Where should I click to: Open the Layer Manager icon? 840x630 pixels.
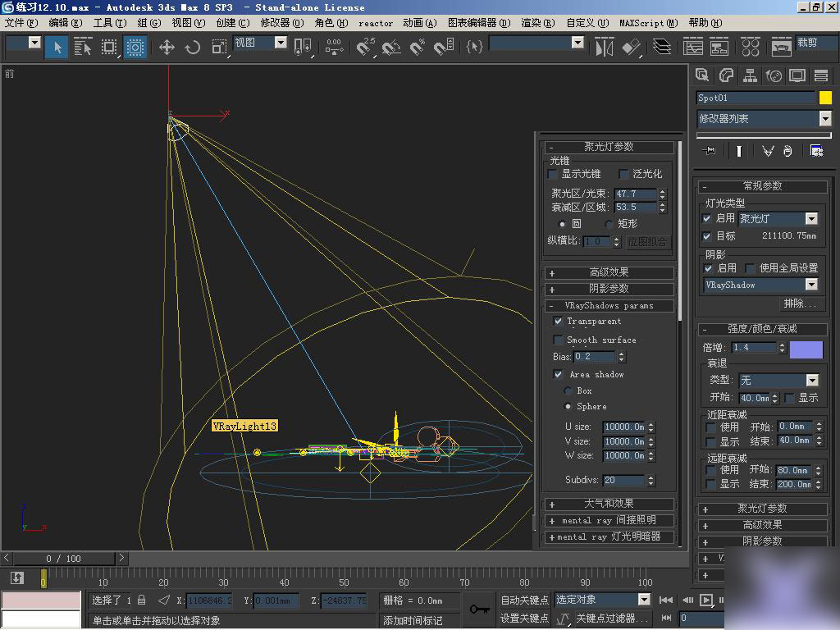coord(661,48)
